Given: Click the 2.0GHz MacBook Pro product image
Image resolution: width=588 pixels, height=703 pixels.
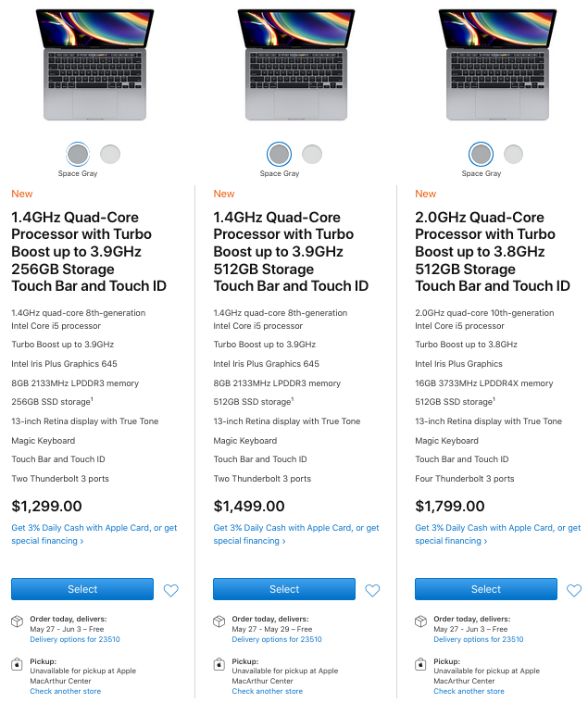Looking at the screenshot, I should [x=486, y=64].
